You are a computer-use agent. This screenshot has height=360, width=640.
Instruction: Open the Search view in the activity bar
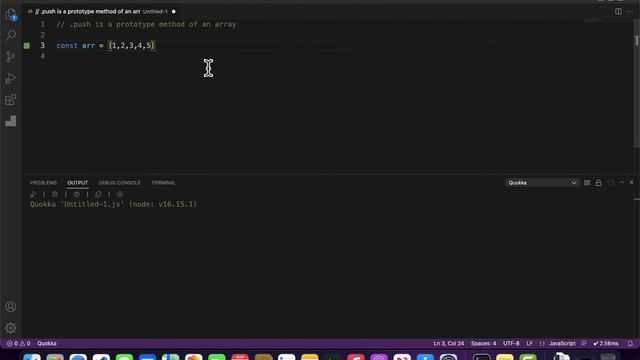(11, 35)
